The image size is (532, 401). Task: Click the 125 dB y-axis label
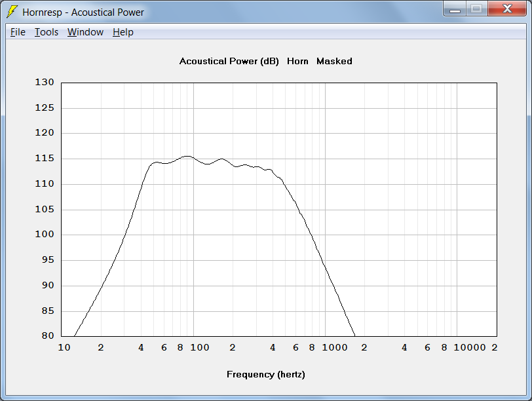point(45,108)
